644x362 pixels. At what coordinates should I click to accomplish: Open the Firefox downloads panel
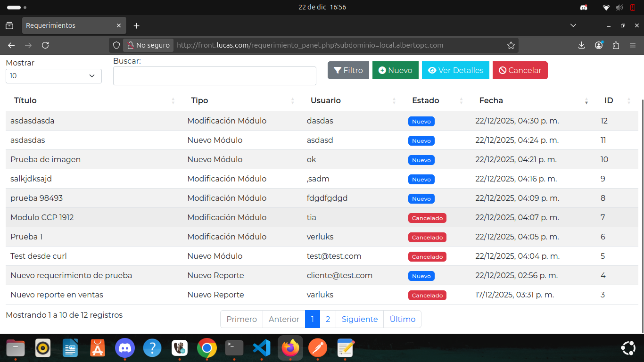click(581, 45)
